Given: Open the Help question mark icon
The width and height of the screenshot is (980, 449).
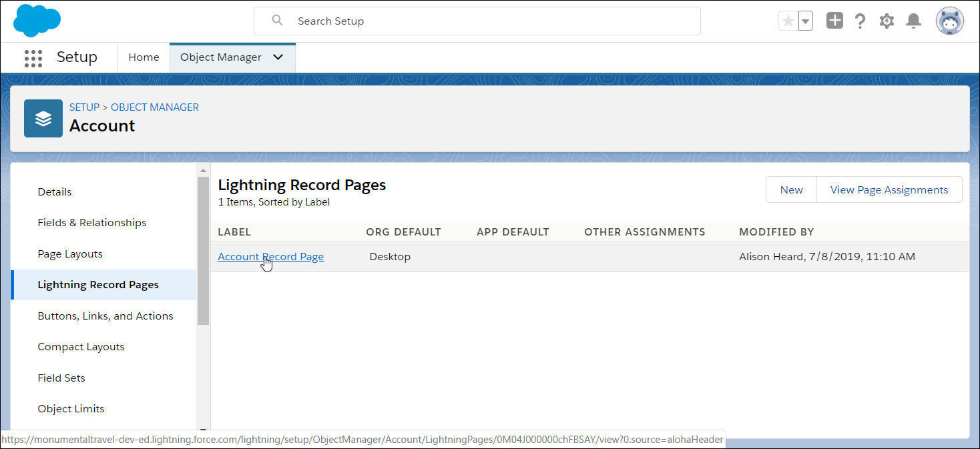Looking at the screenshot, I should click(861, 21).
